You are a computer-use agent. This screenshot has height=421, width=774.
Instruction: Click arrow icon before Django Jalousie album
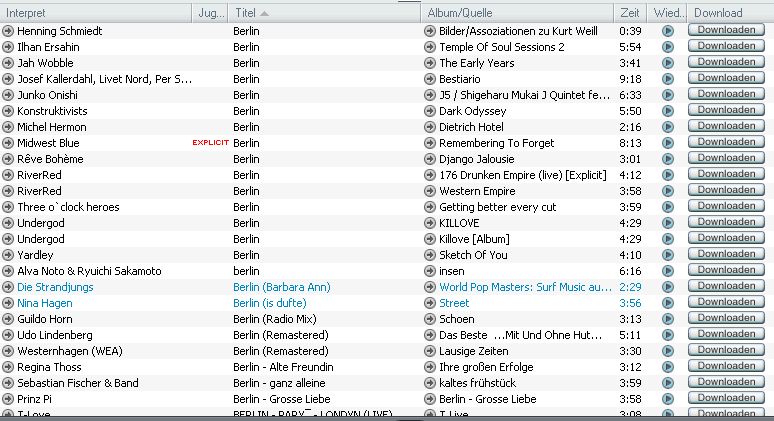point(430,159)
